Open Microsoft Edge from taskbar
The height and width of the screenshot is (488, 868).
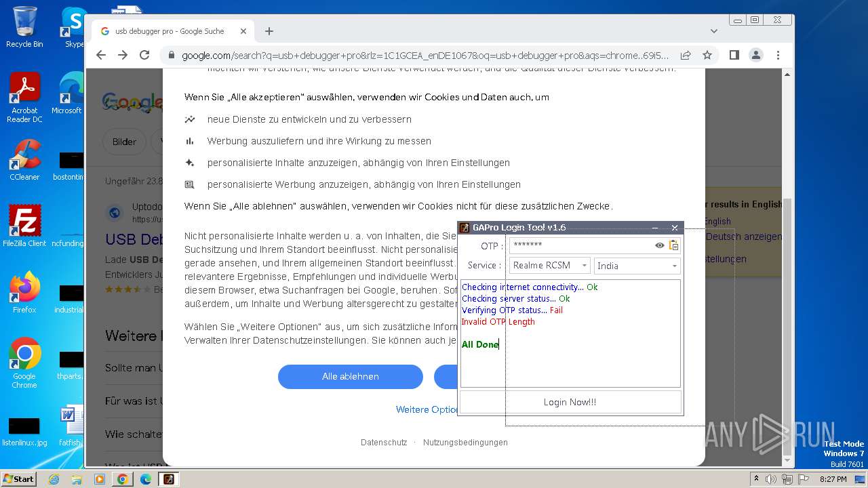tap(145, 479)
